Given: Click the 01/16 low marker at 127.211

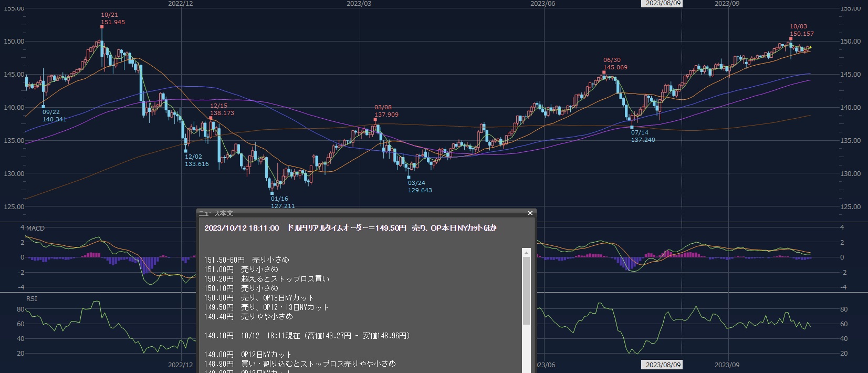Looking at the screenshot, I should point(272,194).
